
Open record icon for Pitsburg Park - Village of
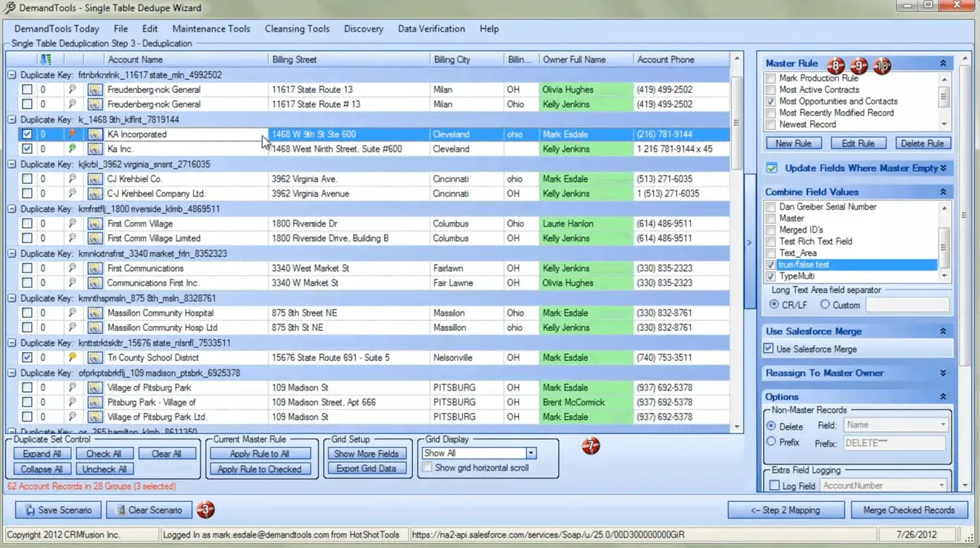(x=94, y=402)
